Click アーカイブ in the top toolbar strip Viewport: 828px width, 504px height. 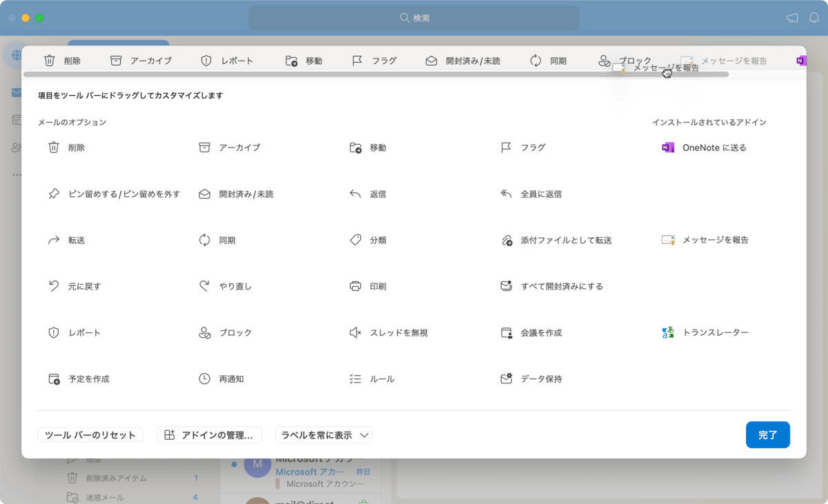[141, 61]
